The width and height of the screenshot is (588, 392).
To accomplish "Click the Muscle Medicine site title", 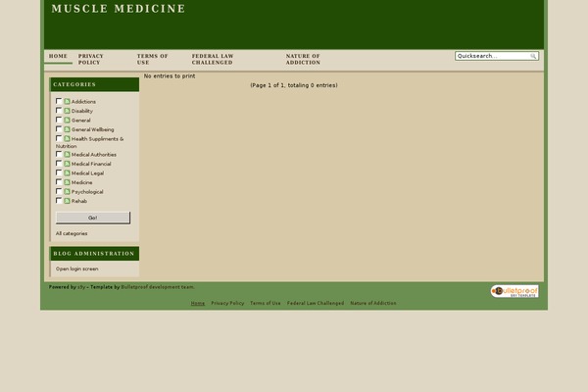I will [x=119, y=9].
